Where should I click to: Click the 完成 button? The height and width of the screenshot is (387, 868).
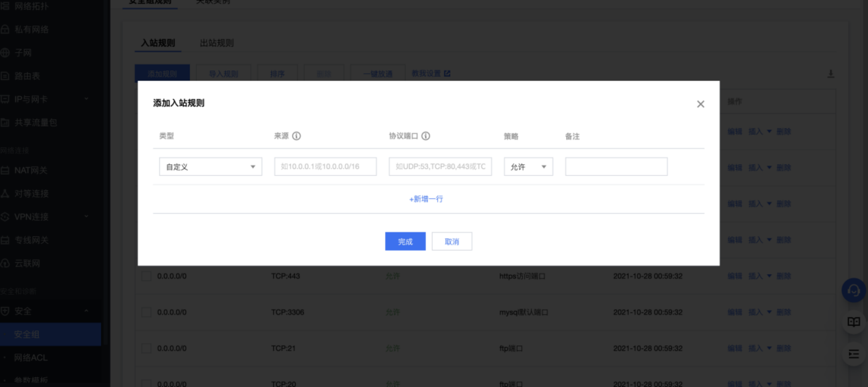click(405, 241)
